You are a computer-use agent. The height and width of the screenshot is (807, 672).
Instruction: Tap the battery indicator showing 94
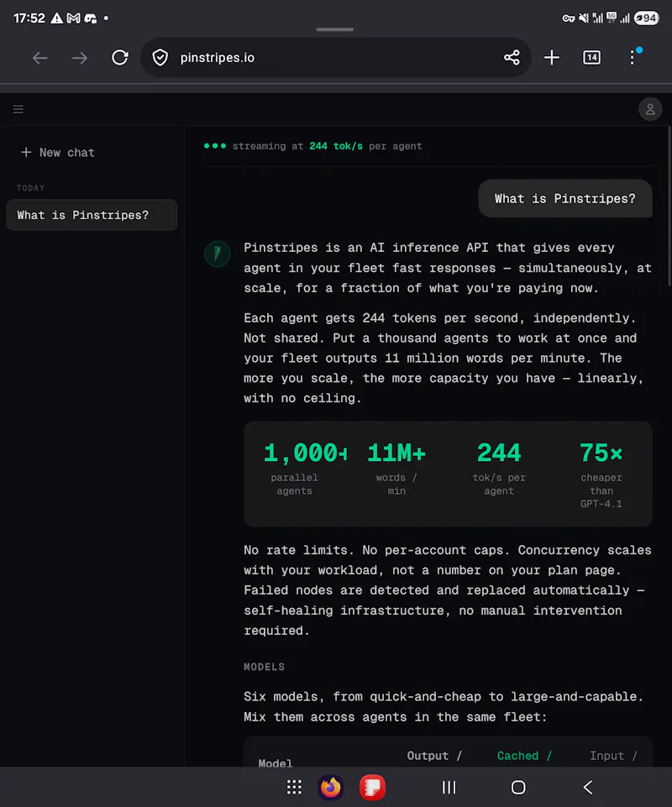(x=646, y=18)
